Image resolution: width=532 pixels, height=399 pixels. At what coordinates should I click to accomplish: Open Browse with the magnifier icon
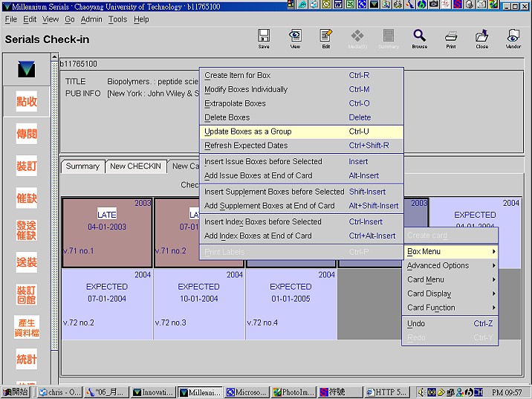click(419, 37)
